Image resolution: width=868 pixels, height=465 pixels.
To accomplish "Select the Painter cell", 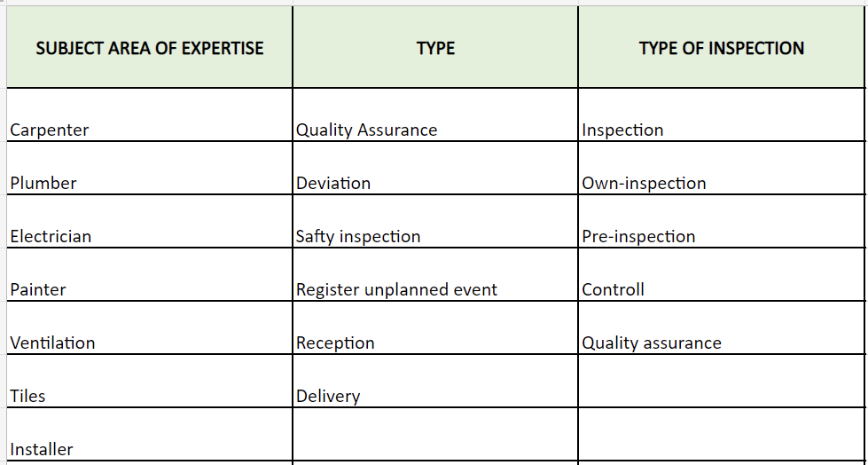I will click(x=150, y=274).
